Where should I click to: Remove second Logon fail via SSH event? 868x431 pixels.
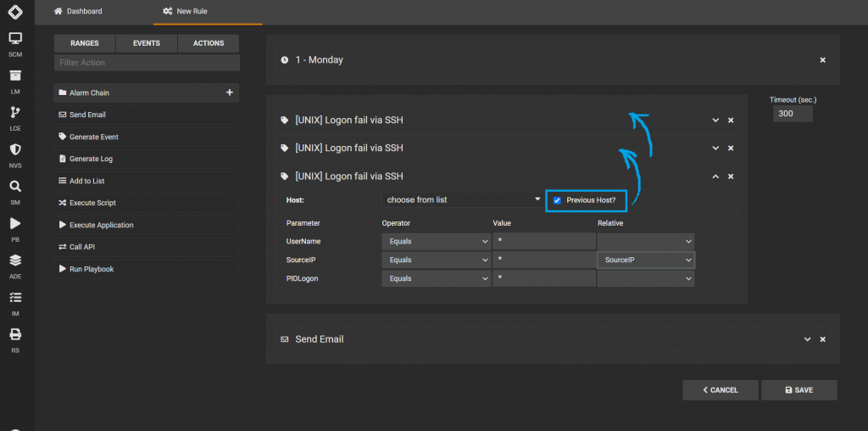click(x=731, y=148)
